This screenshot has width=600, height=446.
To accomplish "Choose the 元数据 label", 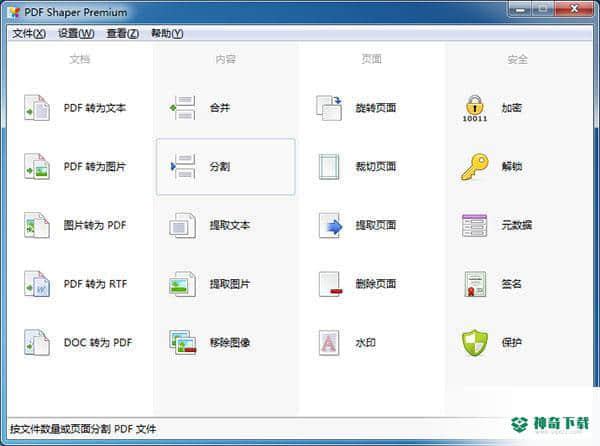I will (517, 225).
